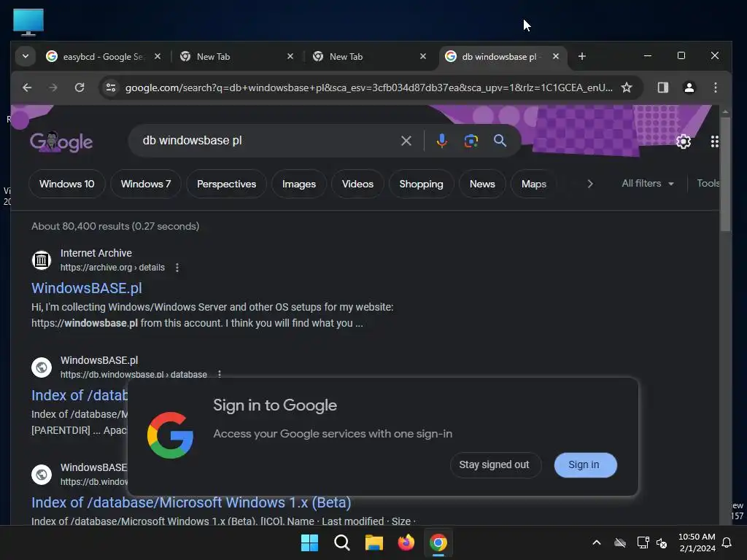Show hidden system tray icons
Image resolution: width=747 pixels, height=560 pixels.
tap(597, 542)
